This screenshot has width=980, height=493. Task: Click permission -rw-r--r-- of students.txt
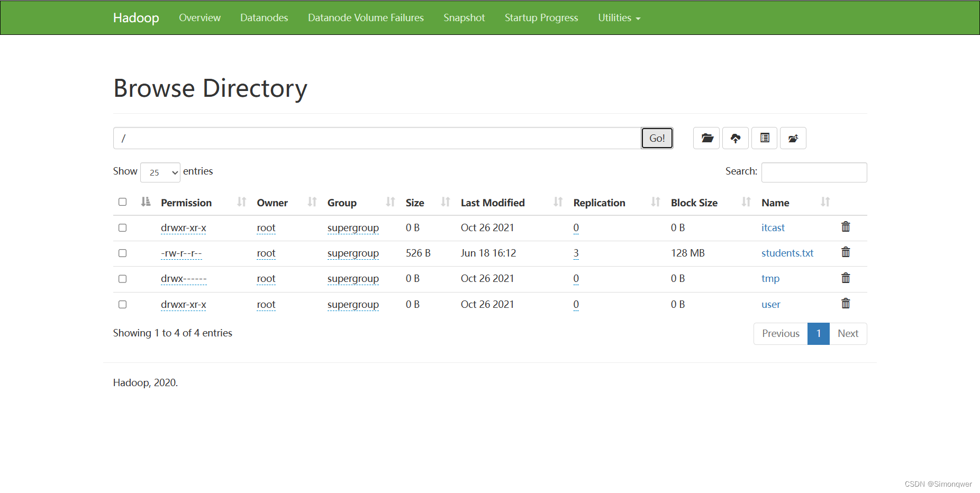pyautogui.click(x=182, y=253)
